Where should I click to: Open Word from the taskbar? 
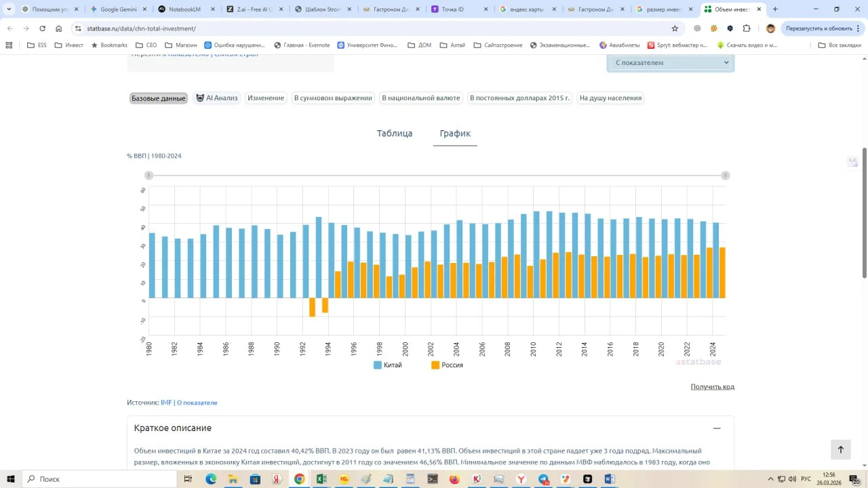click(610, 479)
